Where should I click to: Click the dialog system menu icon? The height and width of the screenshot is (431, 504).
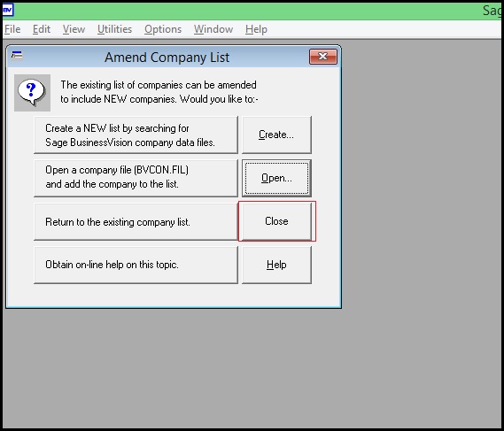pyautogui.click(x=17, y=55)
